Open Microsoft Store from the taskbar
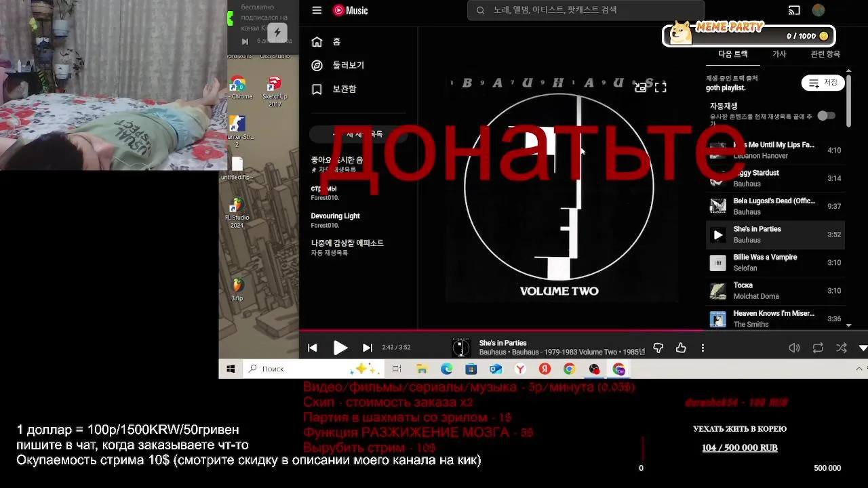The image size is (868, 488). (x=471, y=369)
